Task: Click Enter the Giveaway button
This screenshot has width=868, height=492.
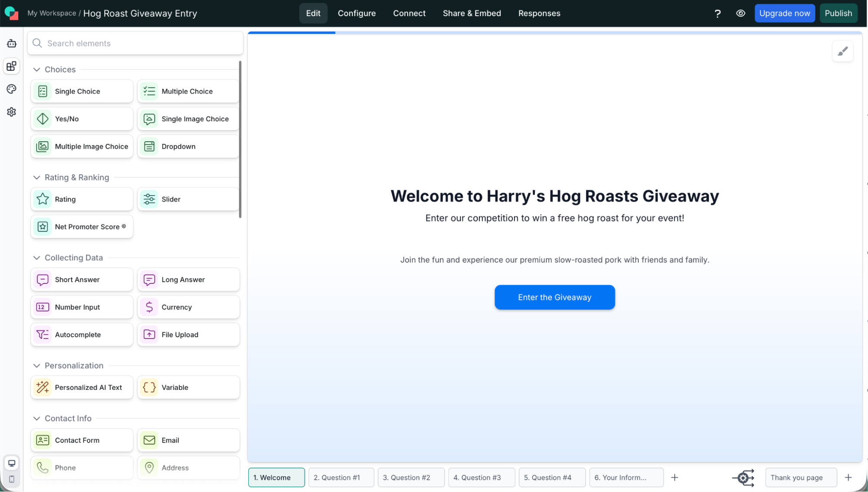Action: [x=554, y=297]
